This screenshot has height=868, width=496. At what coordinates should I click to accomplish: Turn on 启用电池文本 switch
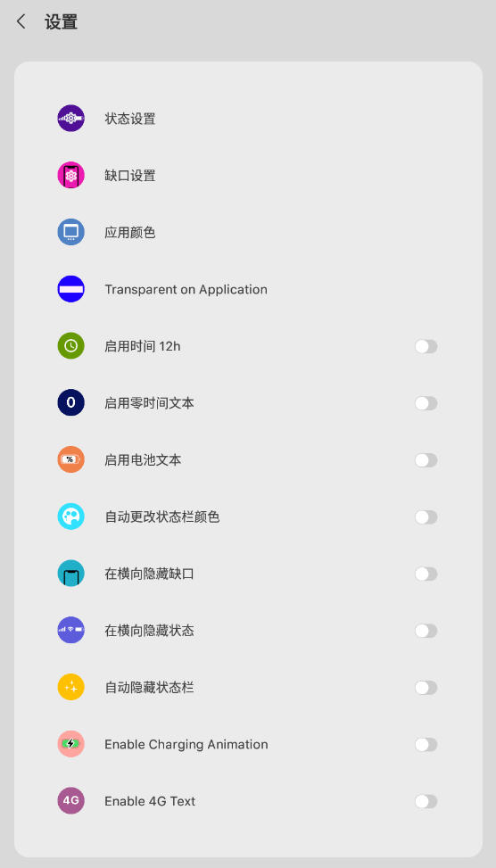[426, 460]
